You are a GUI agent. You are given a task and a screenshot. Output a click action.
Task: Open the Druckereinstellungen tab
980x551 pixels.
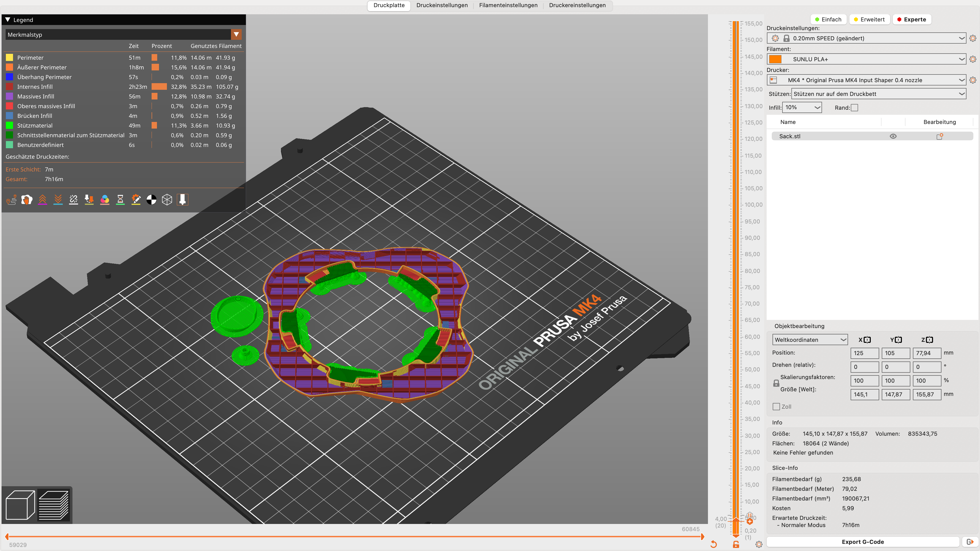point(577,5)
